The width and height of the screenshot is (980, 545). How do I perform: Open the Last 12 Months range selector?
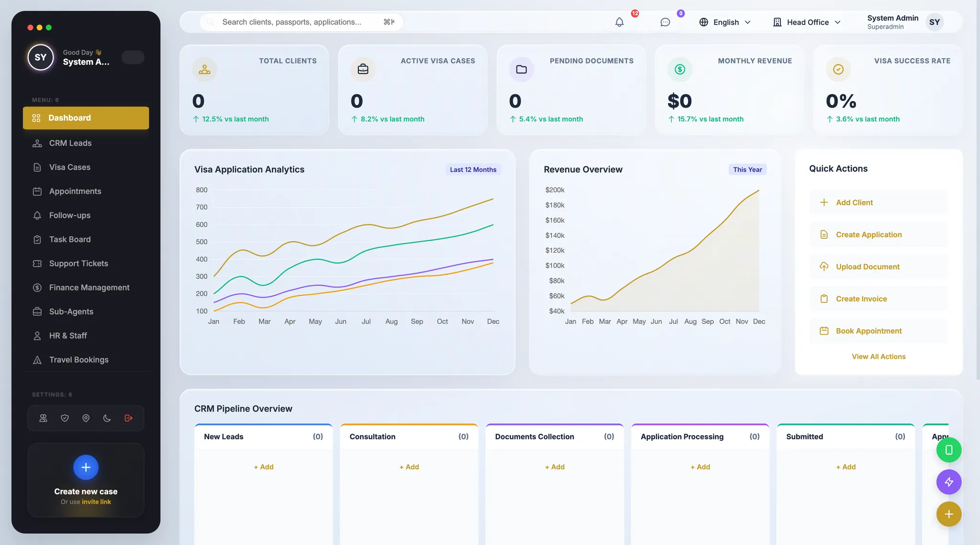point(473,169)
